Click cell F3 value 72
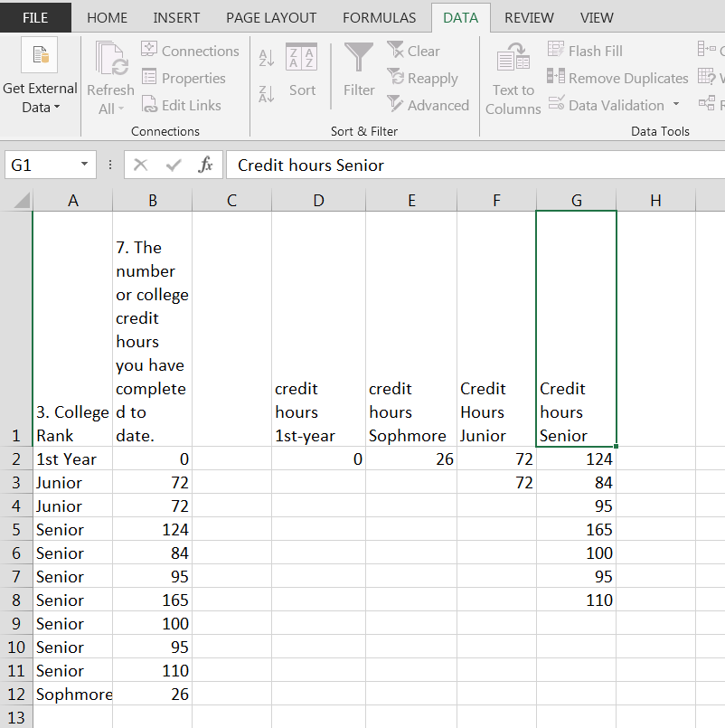725x728 pixels. click(x=496, y=482)
